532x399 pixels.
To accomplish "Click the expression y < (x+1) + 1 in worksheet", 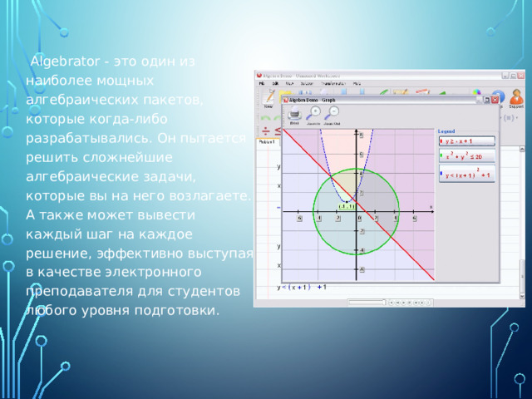I will pos(302,288).
